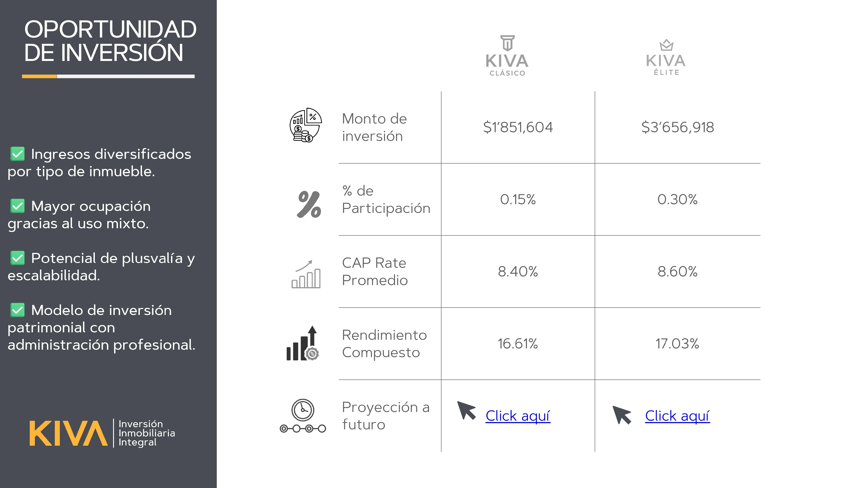868x488 pixels.
Task: Click the KIVA Élite crown logo
Action: pyautogui.click(x=666, y=57)
